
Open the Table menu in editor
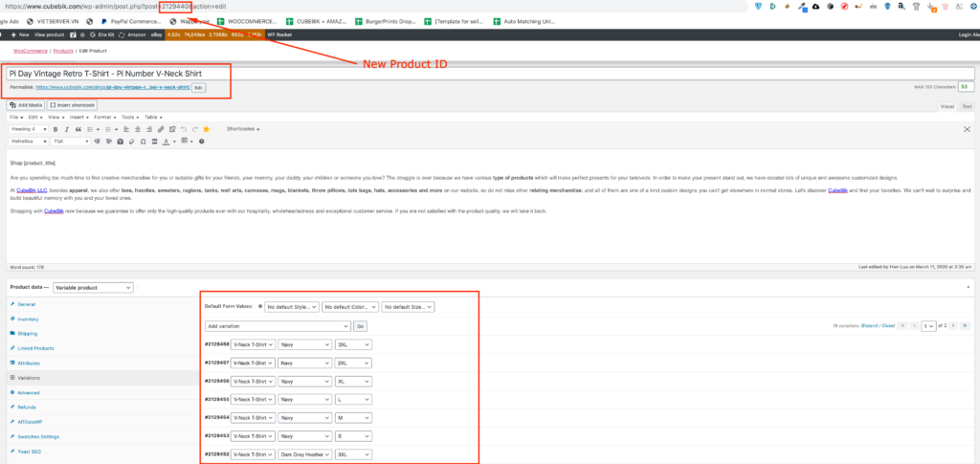pos(153,117)
